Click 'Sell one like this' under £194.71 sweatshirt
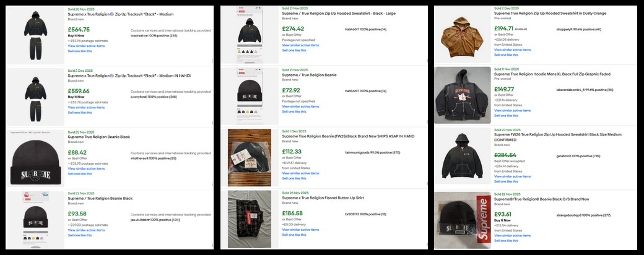The width and height of the screenshot is (644, 255). 506,54
